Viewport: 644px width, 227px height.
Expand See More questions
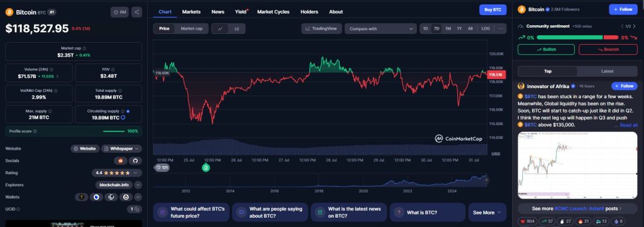pos(487,213)
